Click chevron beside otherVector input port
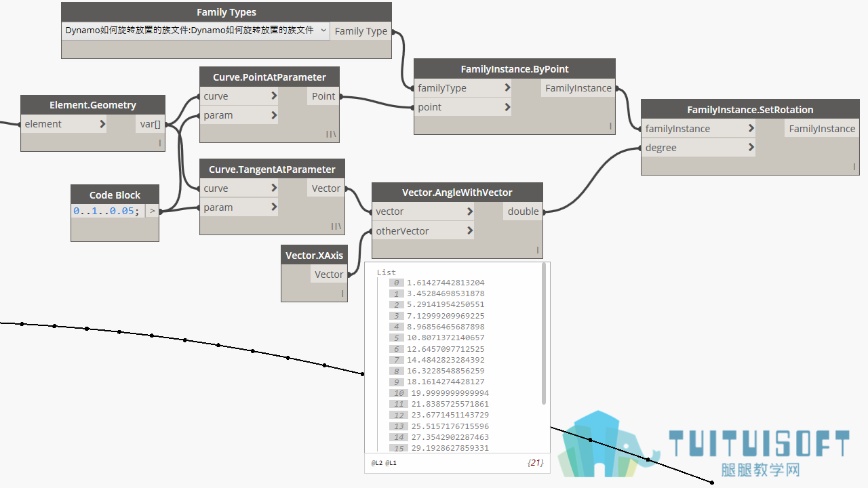Screen dimensions: 868x488 coord(470,231)
